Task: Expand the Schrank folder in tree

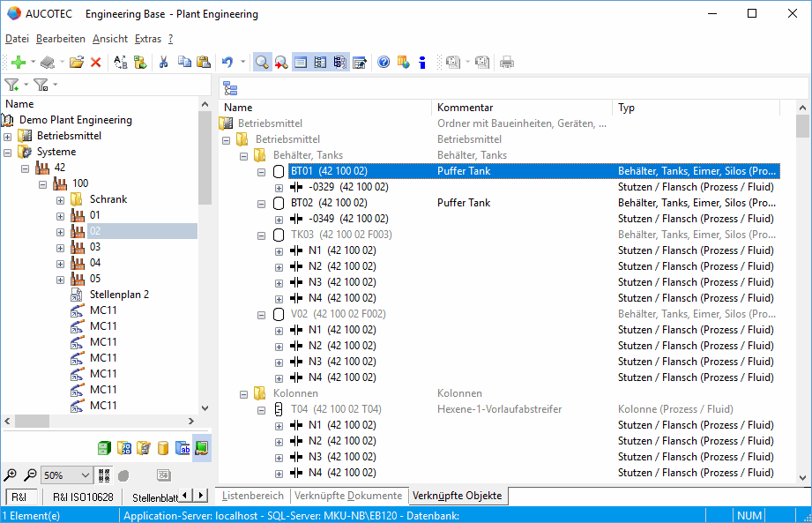Action: (x=60, y=199)
